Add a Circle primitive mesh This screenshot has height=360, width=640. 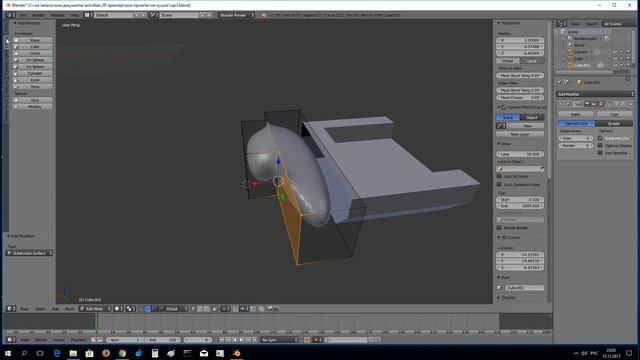(32, 53)
